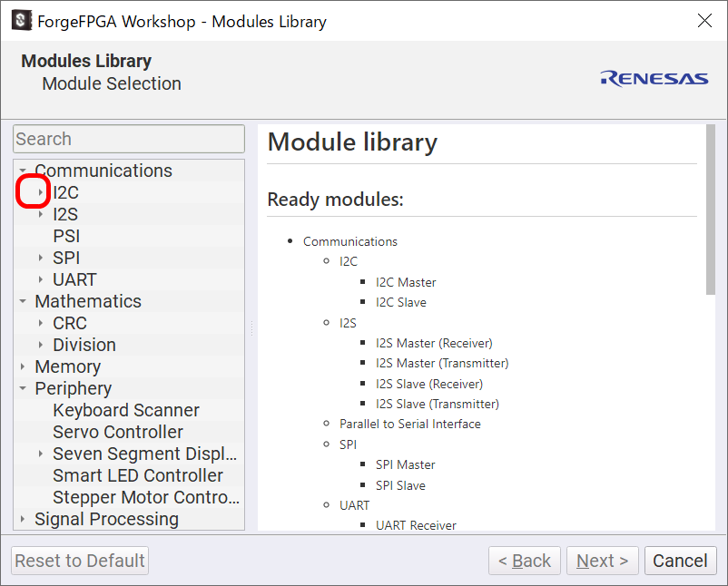Click the Reset to Default button
This screenshot has width=728, height=586.
point(80,561)
